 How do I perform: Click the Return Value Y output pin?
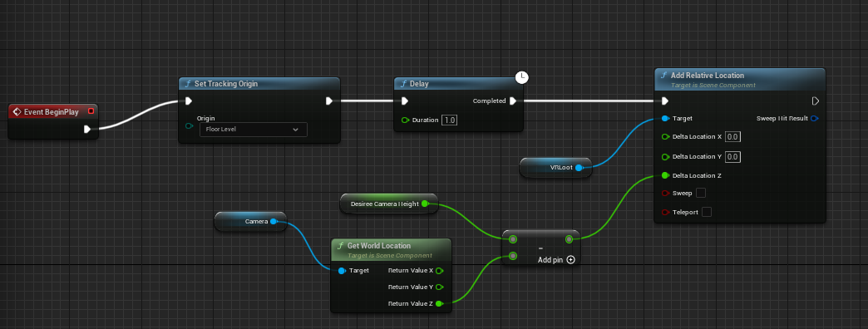[439, 287]
